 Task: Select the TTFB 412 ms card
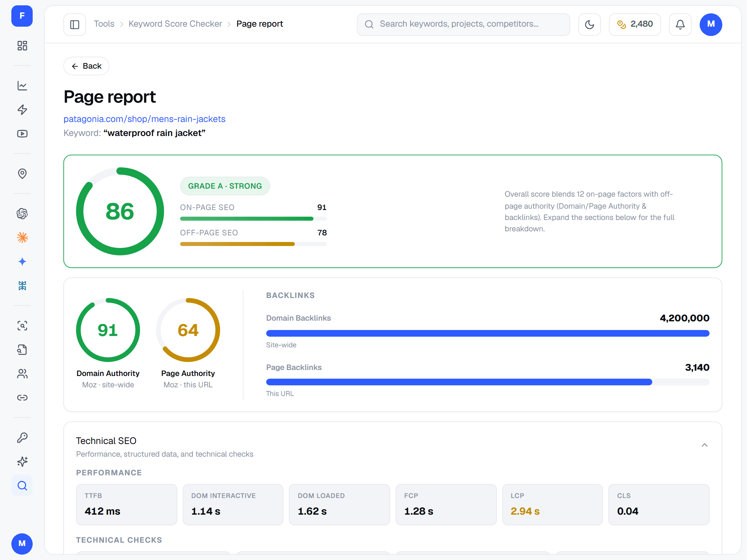[127, 505]
